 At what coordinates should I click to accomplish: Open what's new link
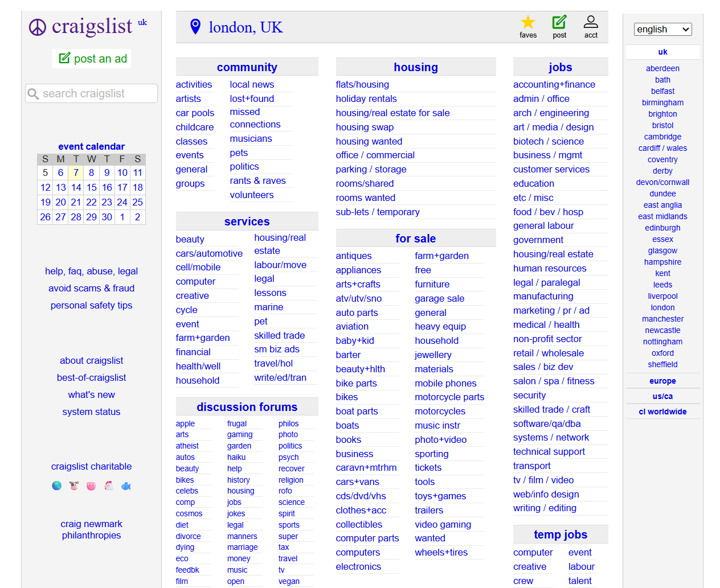click(91, 394)
